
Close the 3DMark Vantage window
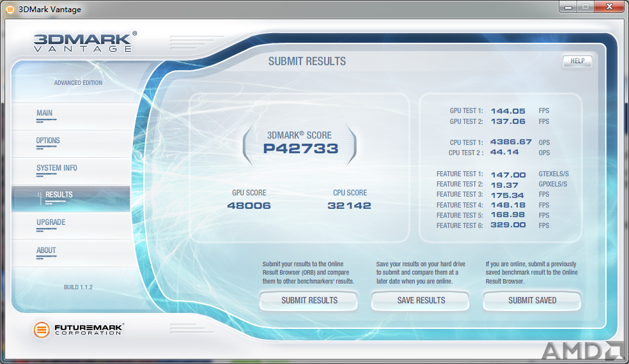[609, 7]
